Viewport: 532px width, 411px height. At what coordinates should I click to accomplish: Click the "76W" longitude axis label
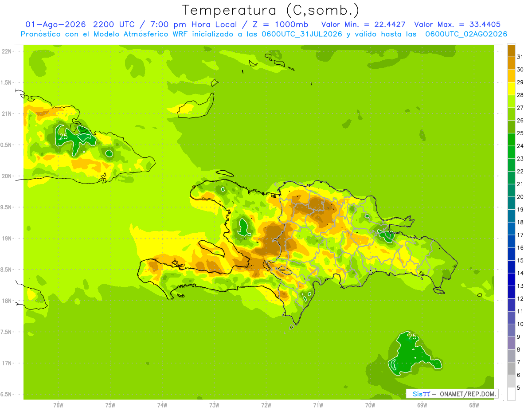coord(58,405)
